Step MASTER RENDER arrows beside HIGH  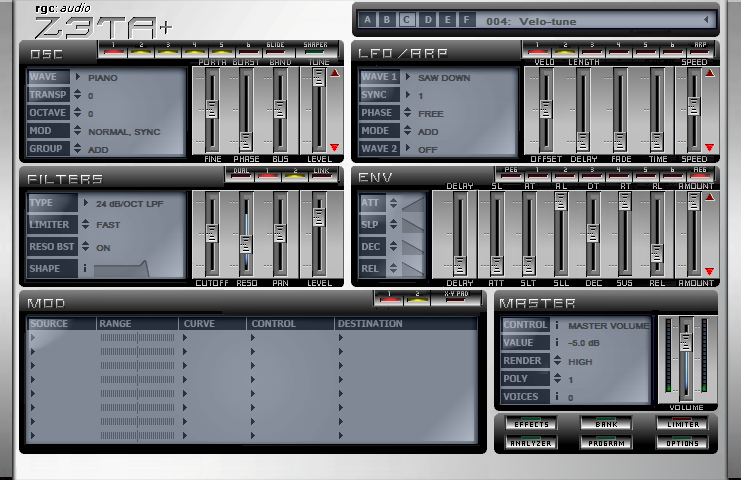click(558, 360)
